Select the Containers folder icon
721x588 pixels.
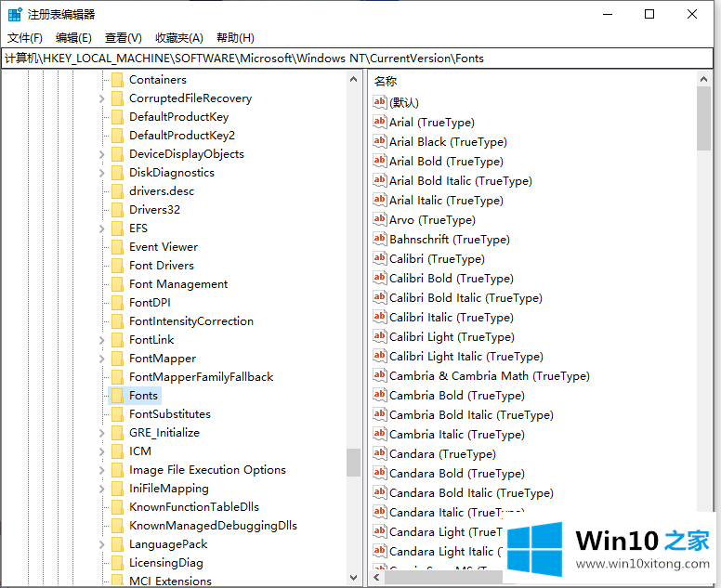click(118, 80)
